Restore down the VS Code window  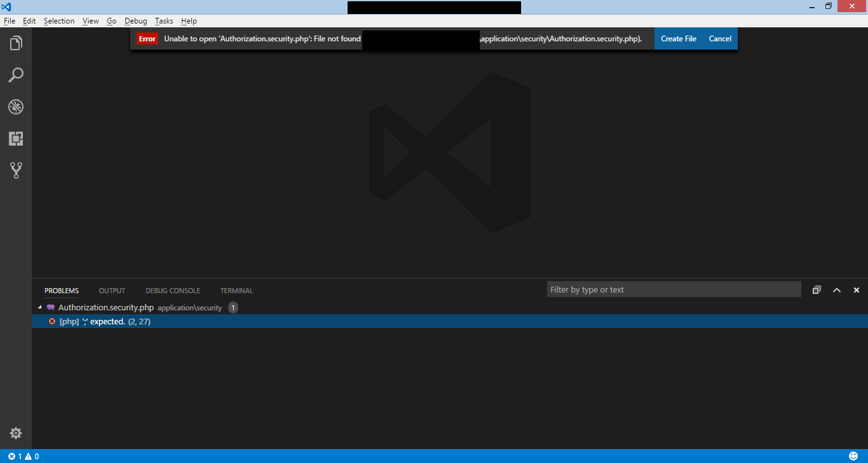[829, 6]
